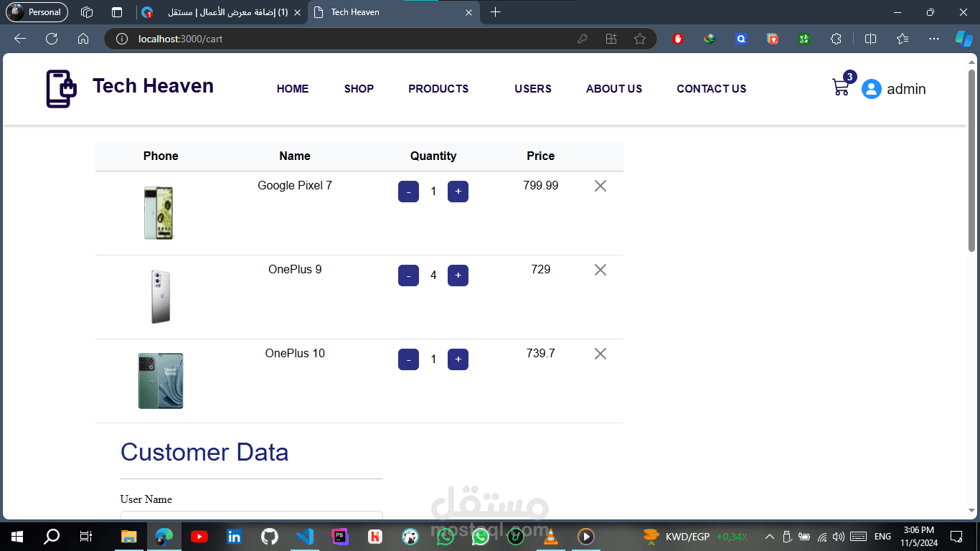Click the address bar URL
Viewport: 980px width, 551px height.
pos(181,39)
